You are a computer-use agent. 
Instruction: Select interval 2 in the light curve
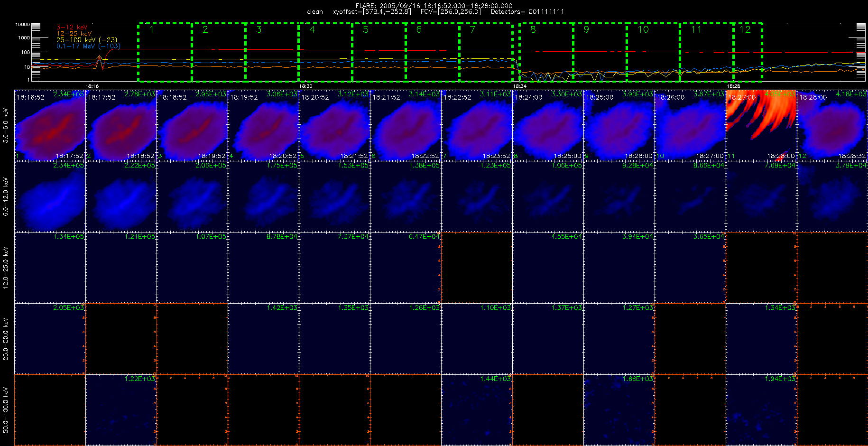[x=219, y=52]
